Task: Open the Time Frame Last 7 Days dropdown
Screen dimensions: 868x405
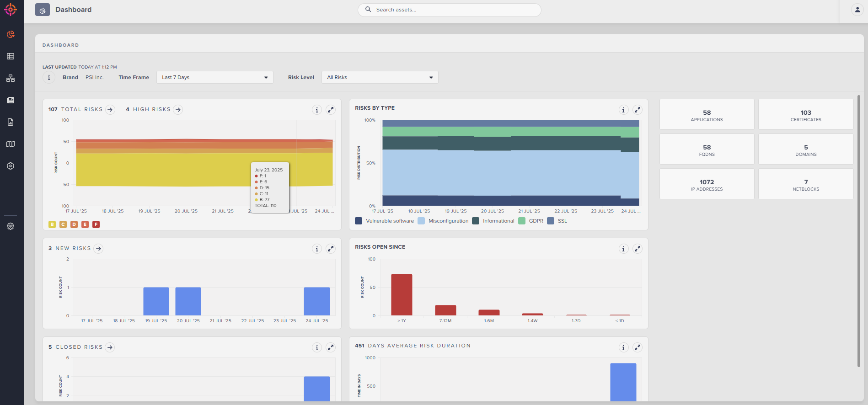Action: 215,77
